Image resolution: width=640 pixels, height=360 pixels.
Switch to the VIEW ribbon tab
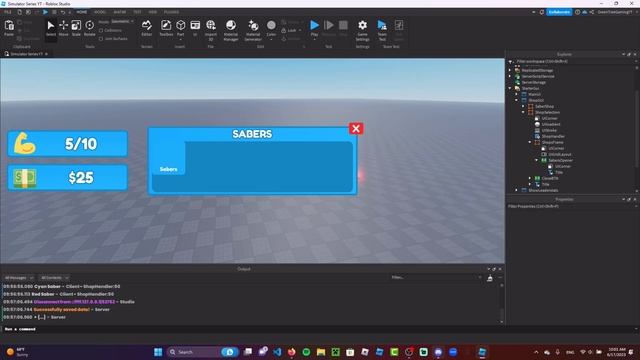[153, 12]
